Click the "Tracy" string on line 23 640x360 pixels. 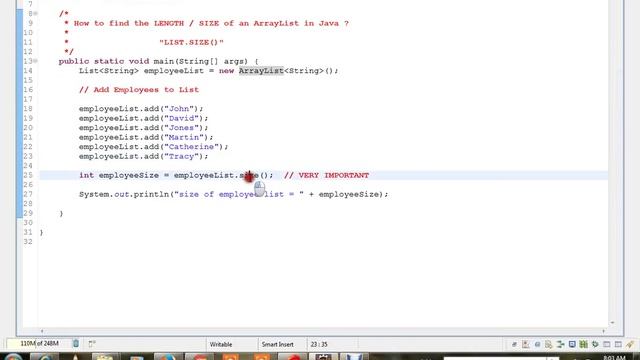182,156
